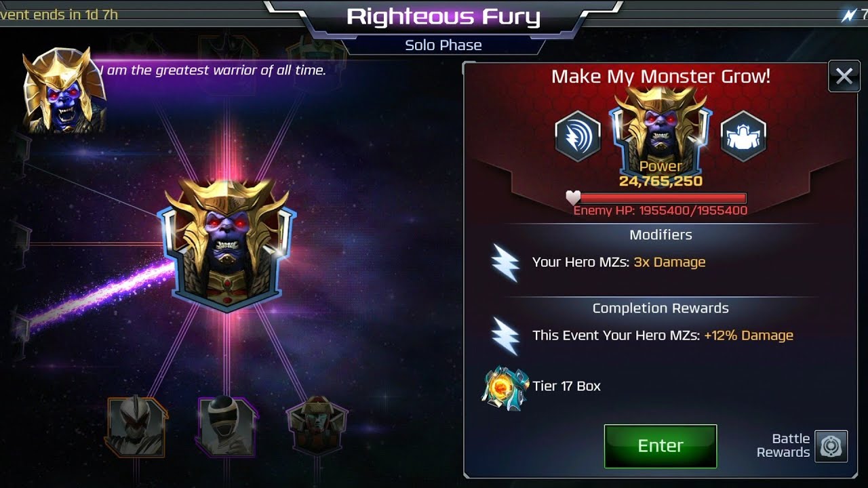
Task: Tap the 3x Damage modifier lightning icon
Action: click(x=506, y=263)
